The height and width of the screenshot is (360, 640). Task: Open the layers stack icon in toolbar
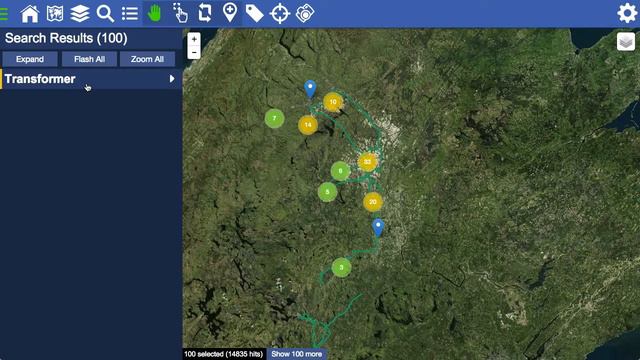pyautogui.click(x=80, y=13)
